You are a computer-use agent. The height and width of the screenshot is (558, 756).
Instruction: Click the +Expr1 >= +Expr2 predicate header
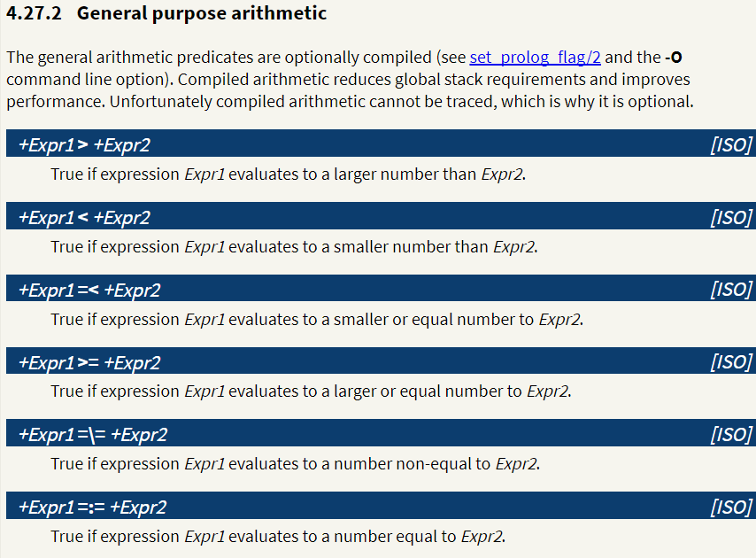89,362
